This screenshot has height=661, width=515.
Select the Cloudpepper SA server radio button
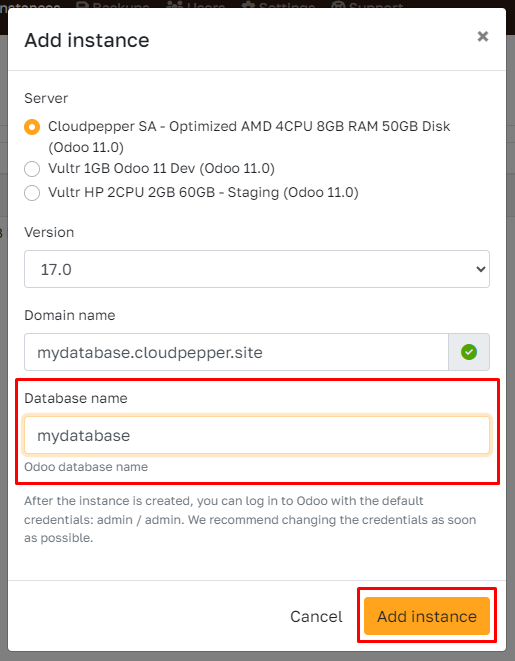point(32,127)
